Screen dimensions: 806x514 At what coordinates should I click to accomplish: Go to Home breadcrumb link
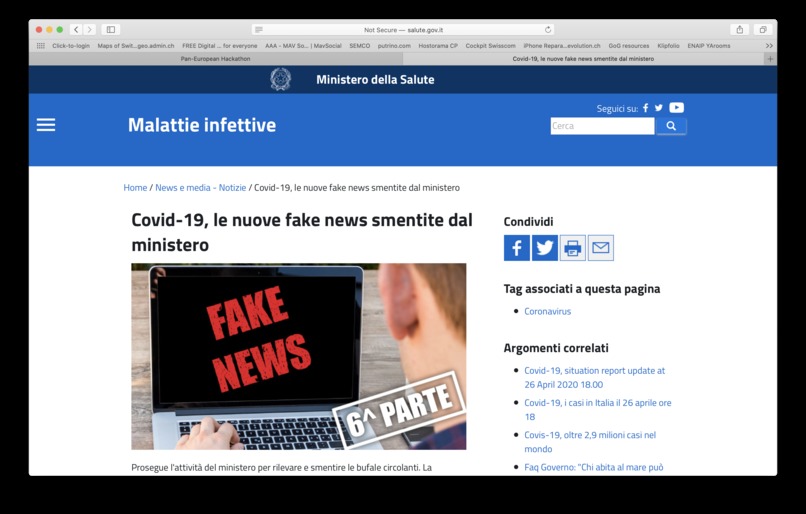tap(135, 188)
